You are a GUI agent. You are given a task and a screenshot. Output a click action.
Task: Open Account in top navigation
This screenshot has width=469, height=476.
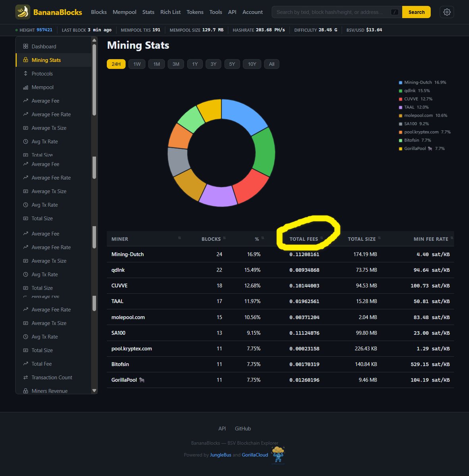pos(253,12)
